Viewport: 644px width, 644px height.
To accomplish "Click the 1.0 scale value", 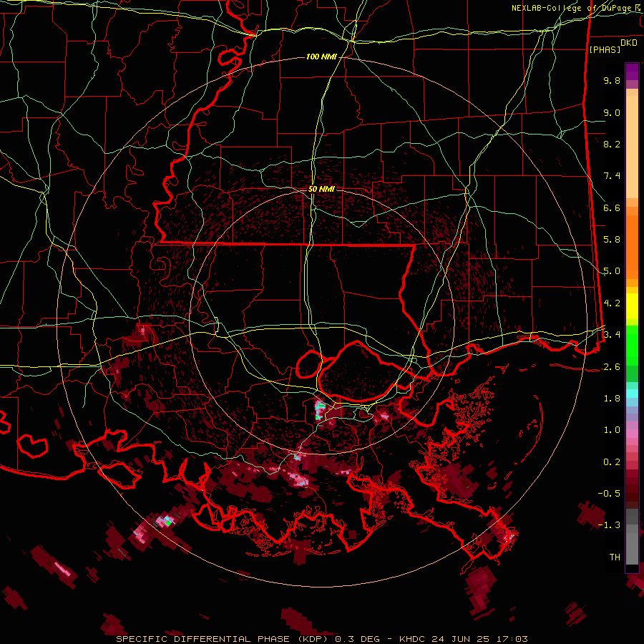I will coord(612,430).
